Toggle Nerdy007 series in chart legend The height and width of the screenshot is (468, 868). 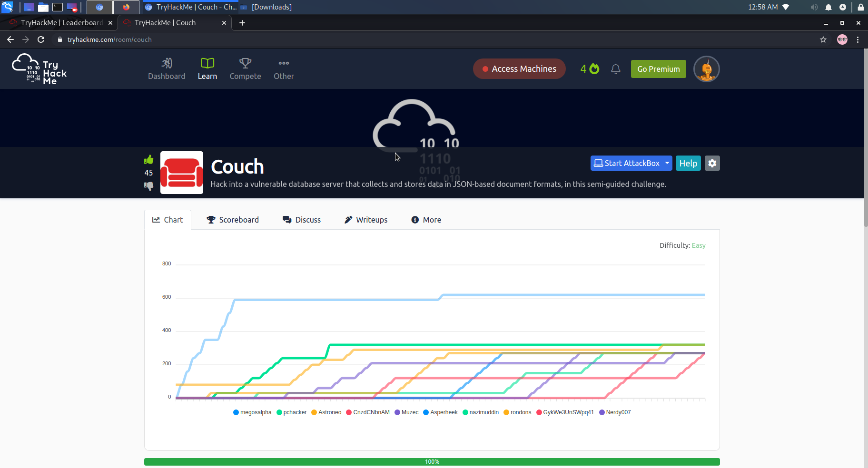[615, 412]
